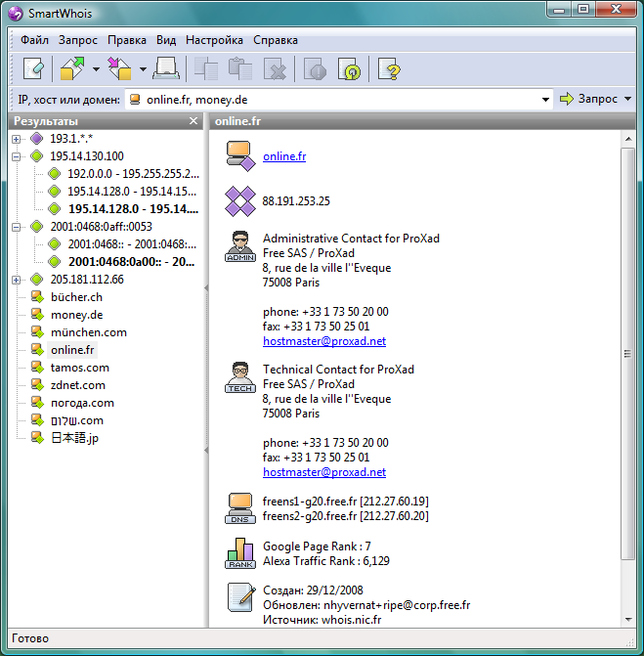Screen dimensions: 644x656
Task: Click the Open/load results toolbar icon
Action: pyautogui.click(x=72, y=68)
